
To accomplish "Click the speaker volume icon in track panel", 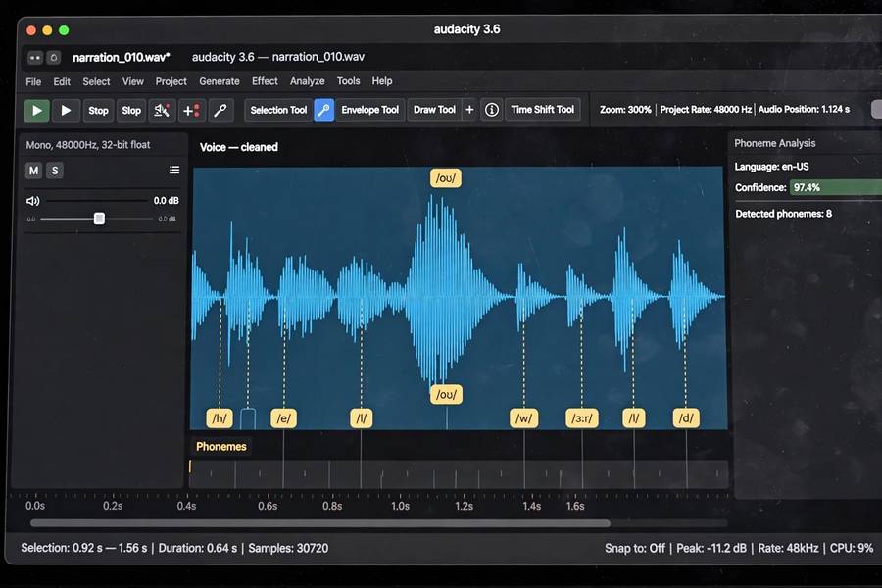I will tap(33, 201).
